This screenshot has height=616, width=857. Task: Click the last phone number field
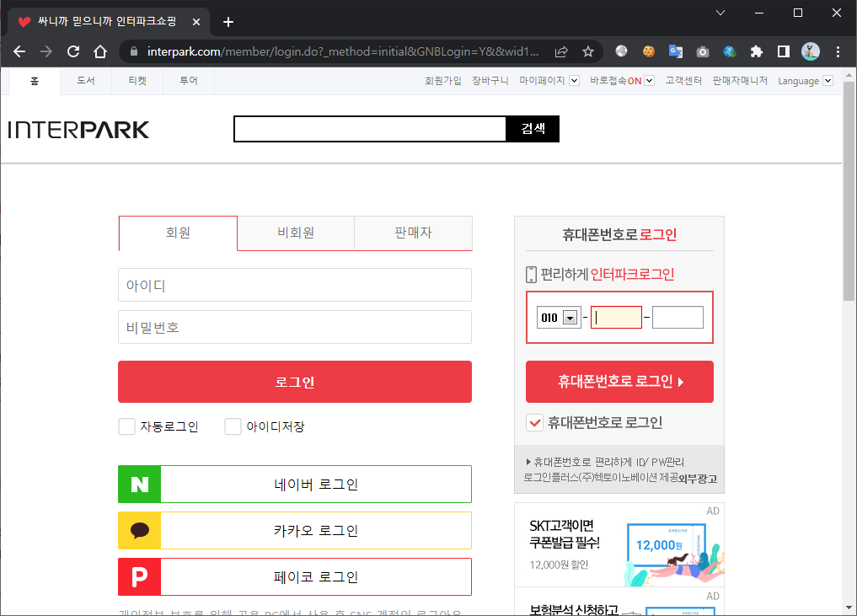(678, 318)
